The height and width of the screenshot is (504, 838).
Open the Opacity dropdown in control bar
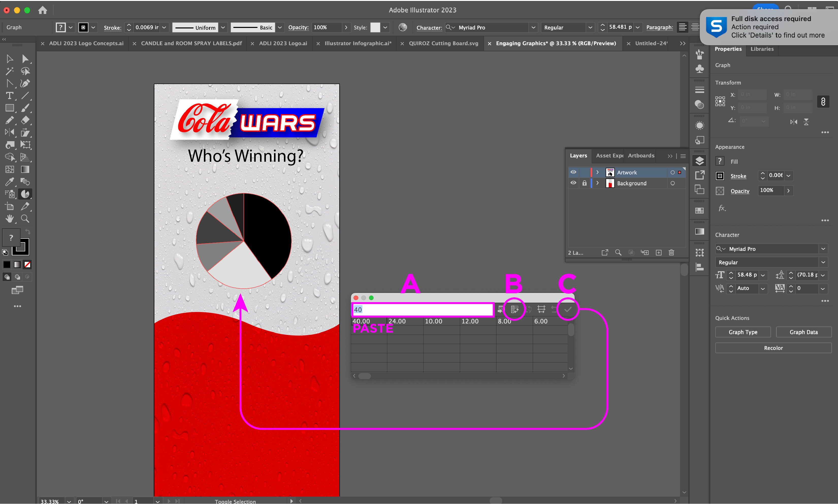(x=346, y=27)
